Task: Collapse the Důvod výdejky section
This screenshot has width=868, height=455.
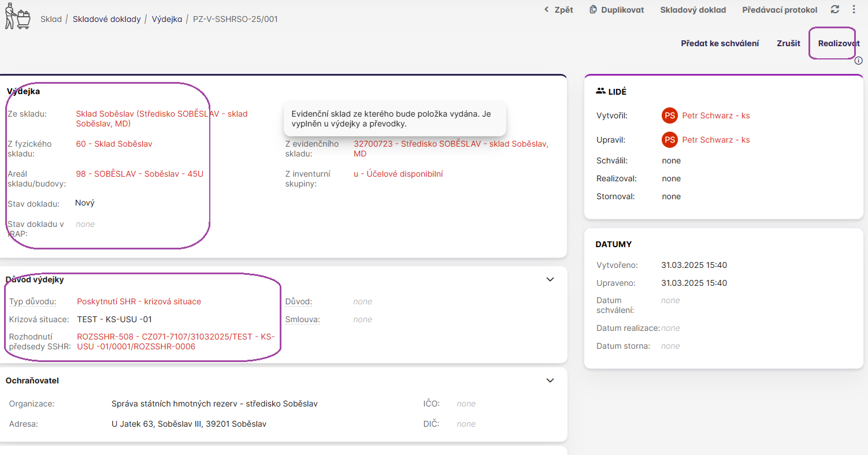Action: point(550,279)
